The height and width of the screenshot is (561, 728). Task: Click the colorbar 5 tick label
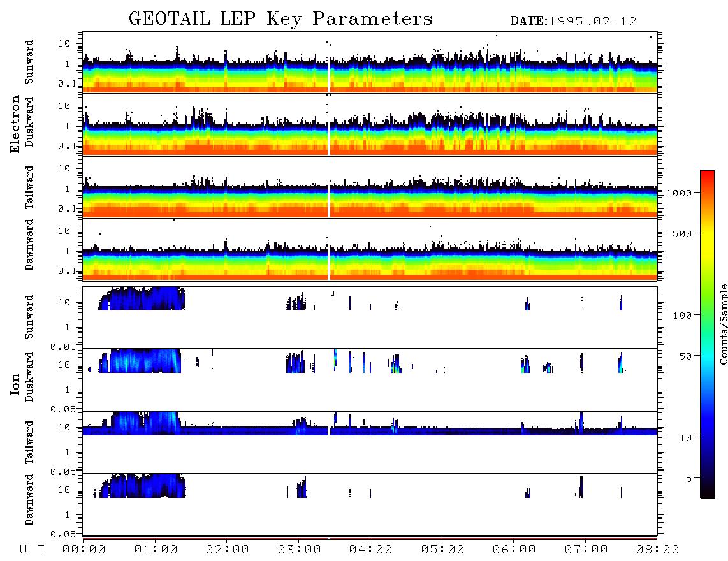(689, 478)
